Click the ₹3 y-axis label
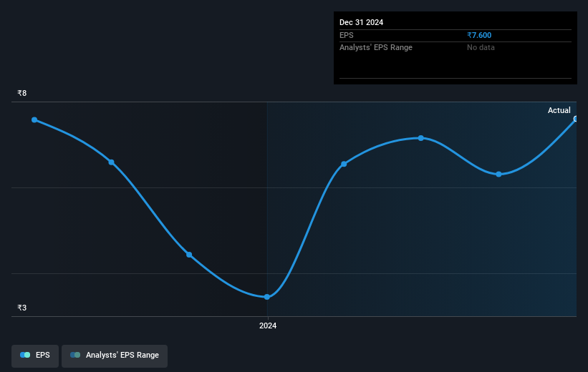Viewport: 588px width, 372px height. pyautogui.click(x=22, y=308)
